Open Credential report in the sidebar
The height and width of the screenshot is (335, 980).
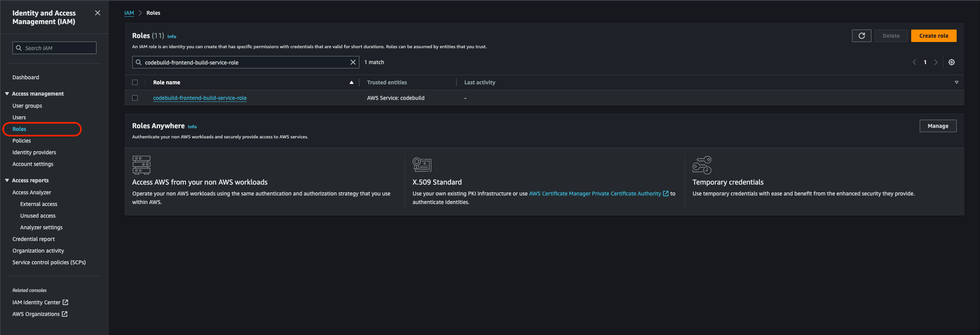[33, 239]
